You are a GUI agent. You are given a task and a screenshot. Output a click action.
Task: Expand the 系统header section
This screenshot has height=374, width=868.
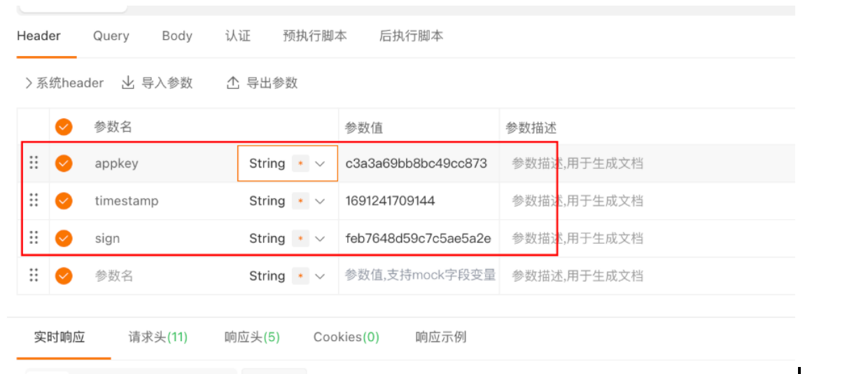[63, 83]
